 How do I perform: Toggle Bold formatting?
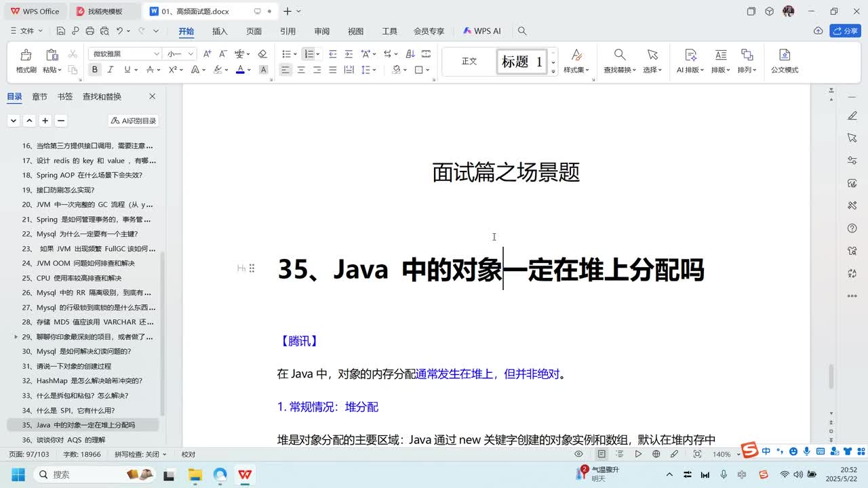click(x=94, y=70)
